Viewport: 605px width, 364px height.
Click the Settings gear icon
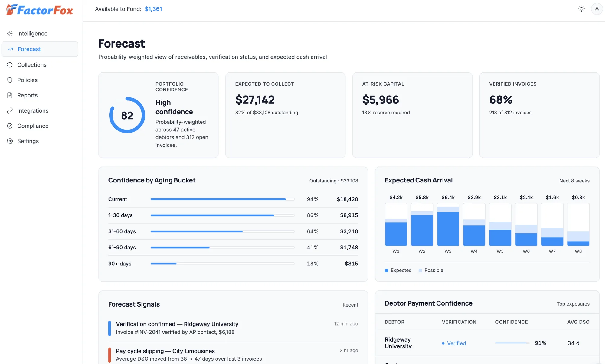[10, 141]
